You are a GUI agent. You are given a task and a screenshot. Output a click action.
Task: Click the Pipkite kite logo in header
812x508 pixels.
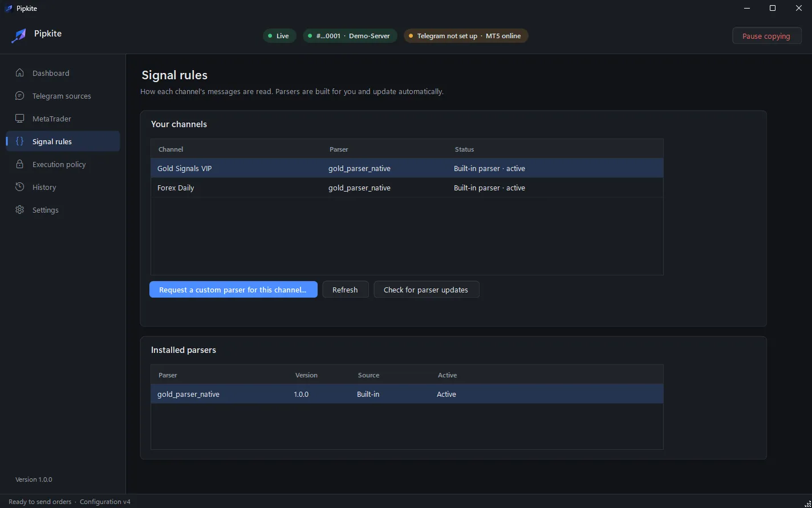coord(19,35)
